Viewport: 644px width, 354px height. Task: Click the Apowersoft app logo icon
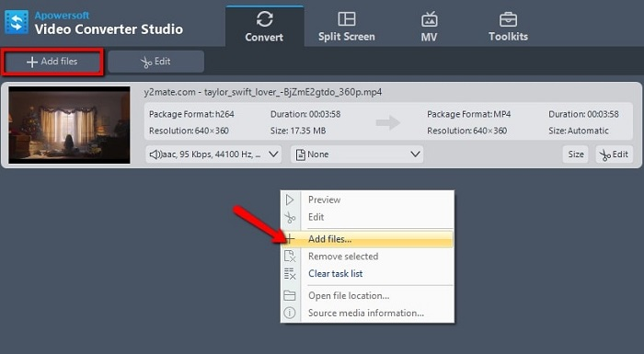17,22
